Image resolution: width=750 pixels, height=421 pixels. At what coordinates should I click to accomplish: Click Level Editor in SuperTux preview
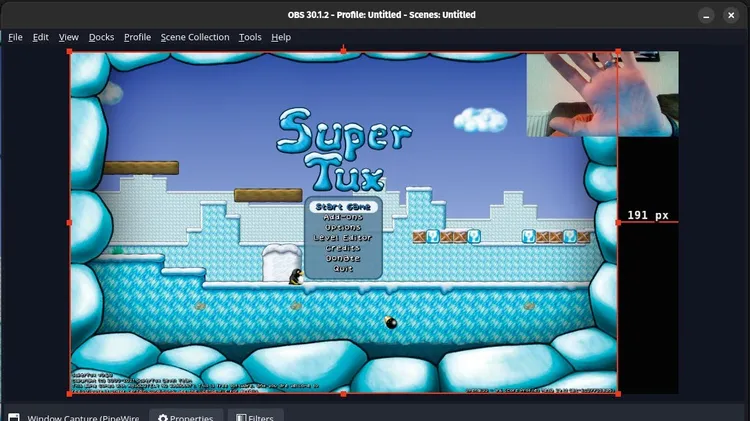(343, 238)
